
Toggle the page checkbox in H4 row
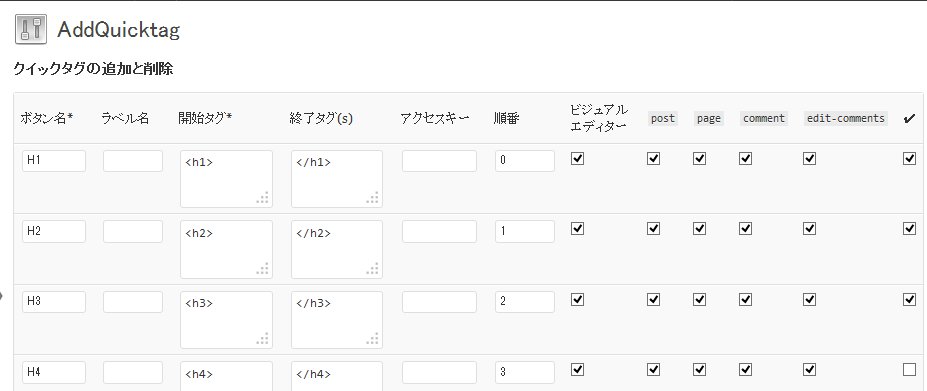point(699,370)
